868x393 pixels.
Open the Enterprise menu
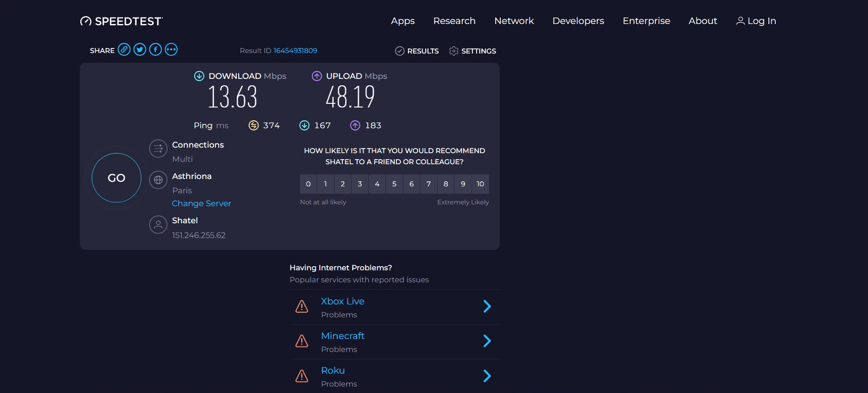(x=647, y=21)
